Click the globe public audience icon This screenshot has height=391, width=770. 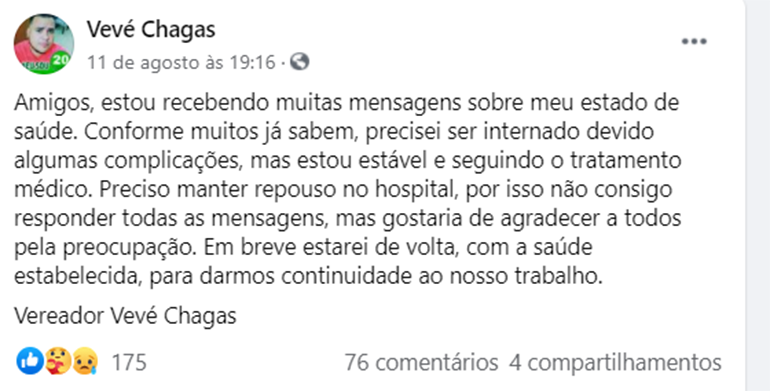point(300,62)
